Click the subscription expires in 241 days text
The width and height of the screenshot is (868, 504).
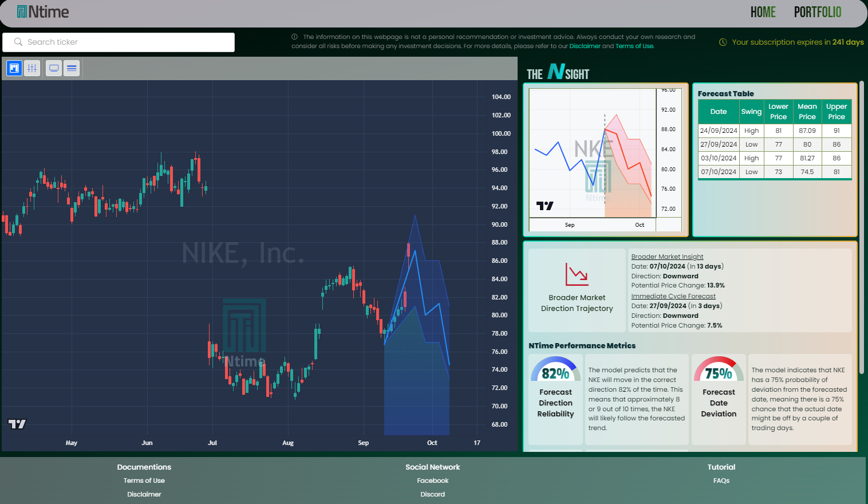point(798,42)
